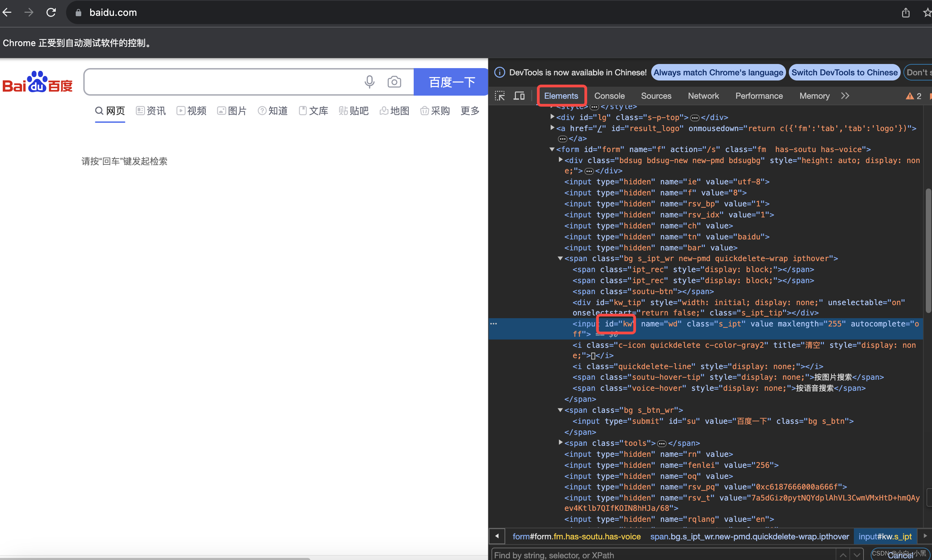Switch to the Network tab

[x=703, y=96]
